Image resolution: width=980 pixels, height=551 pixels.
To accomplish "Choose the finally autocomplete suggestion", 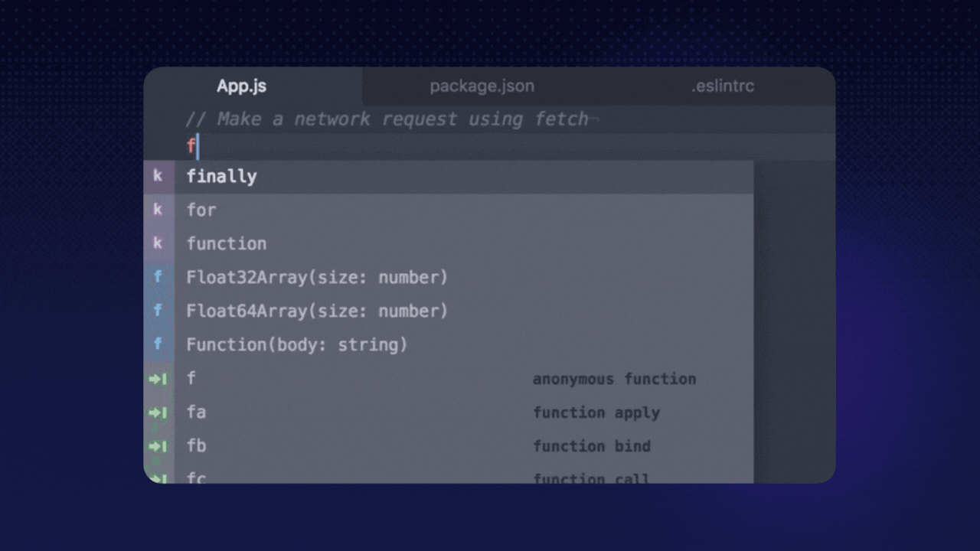I will (x=222, y=177).
